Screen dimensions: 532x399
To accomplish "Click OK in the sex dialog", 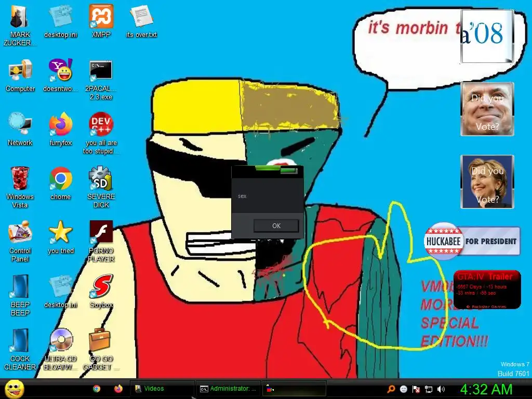I will click(276, 226).
